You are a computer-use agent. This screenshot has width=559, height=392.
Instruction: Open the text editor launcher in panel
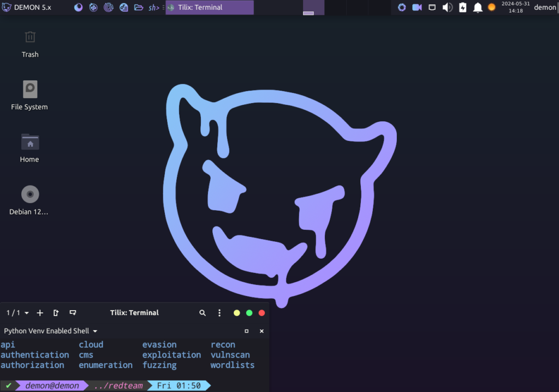(124, 7)
